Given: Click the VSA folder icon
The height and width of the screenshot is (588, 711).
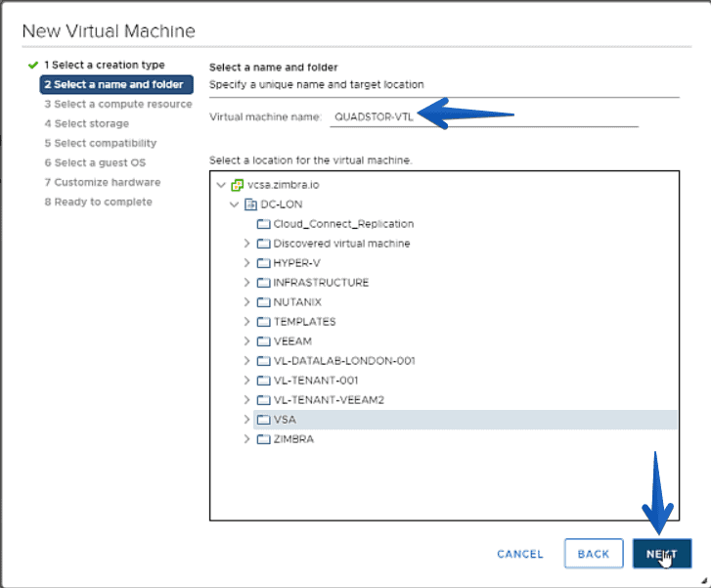Looking at the screenshot, I should (263, 420).
